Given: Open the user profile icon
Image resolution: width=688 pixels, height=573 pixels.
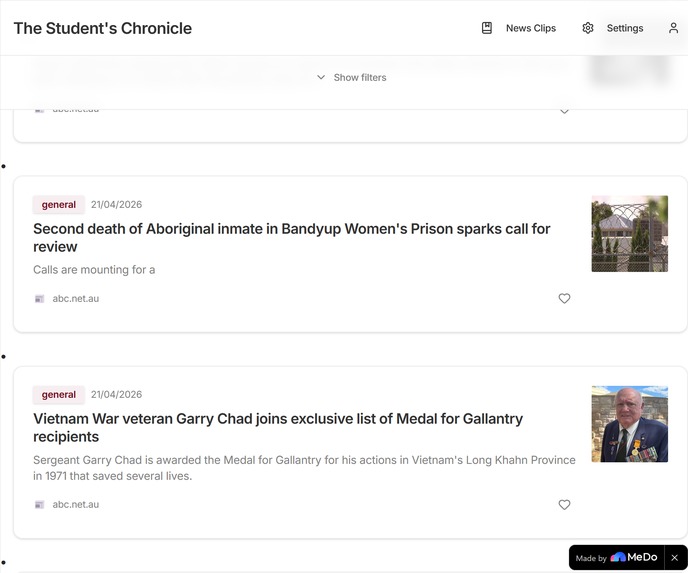Looking at the screenshot, I should point(674,28).
